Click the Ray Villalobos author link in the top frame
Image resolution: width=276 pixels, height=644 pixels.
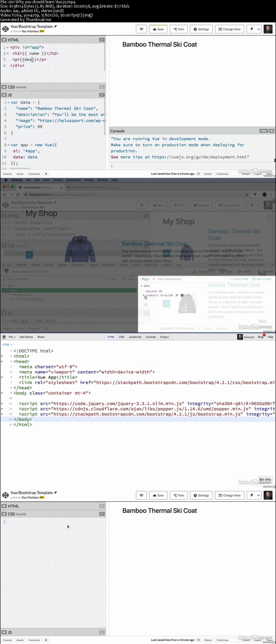[x=30, y=32]
